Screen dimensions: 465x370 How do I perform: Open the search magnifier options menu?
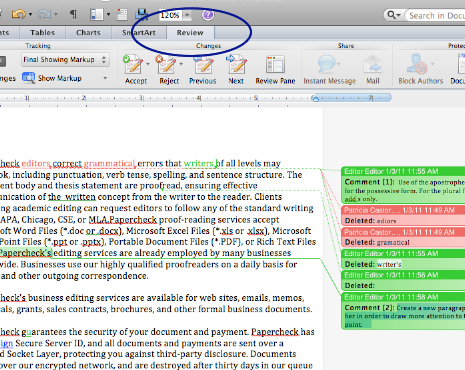pos(393,15)
